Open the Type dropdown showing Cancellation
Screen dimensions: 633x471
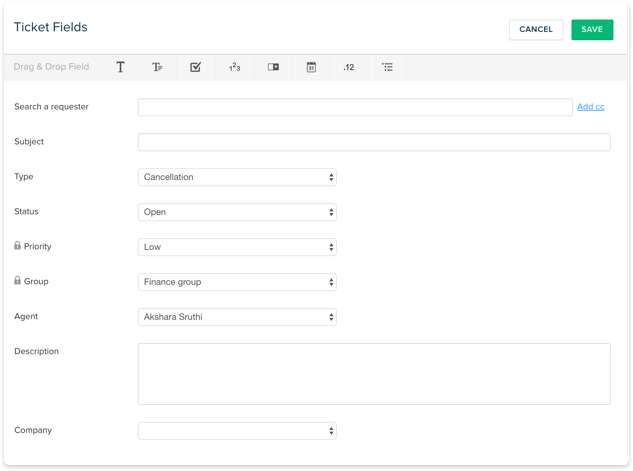237,177
